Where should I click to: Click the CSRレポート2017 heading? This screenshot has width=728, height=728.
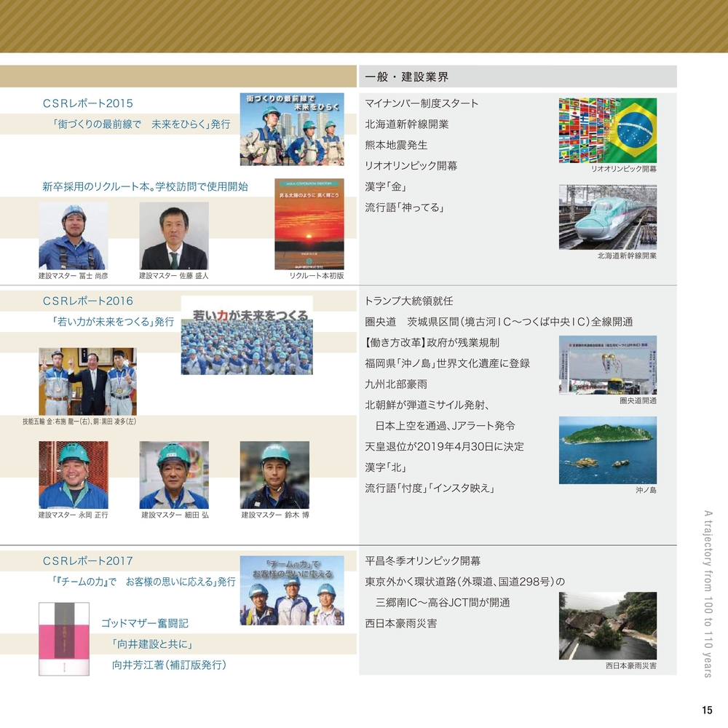[88, 561]
